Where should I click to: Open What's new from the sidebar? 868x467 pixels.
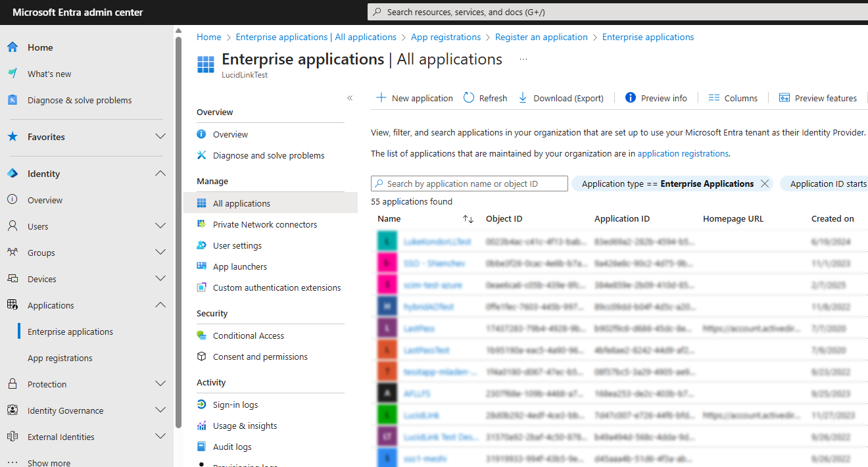(49, 74)
